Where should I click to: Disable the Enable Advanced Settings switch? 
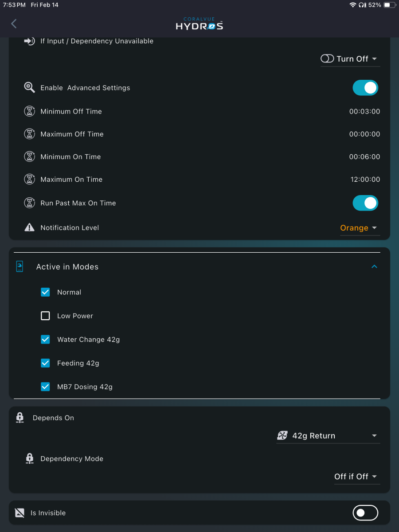click(365, 88)
